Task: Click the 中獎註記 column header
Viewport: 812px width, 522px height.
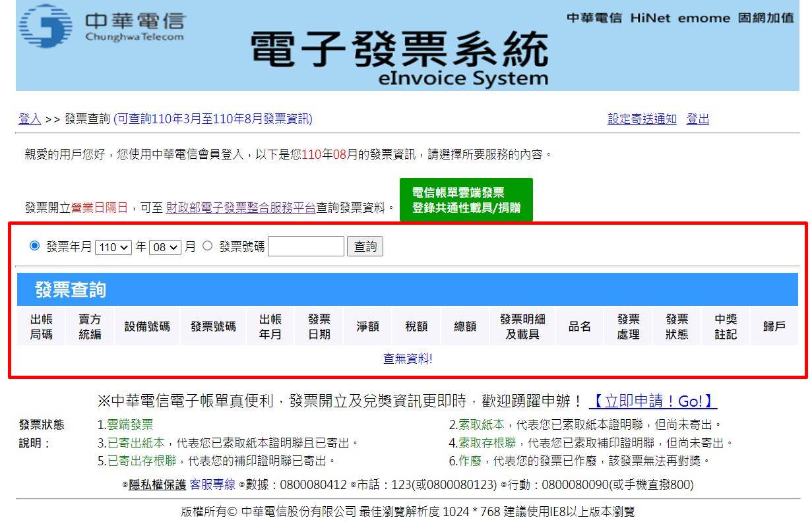Action: click(726, 326)
